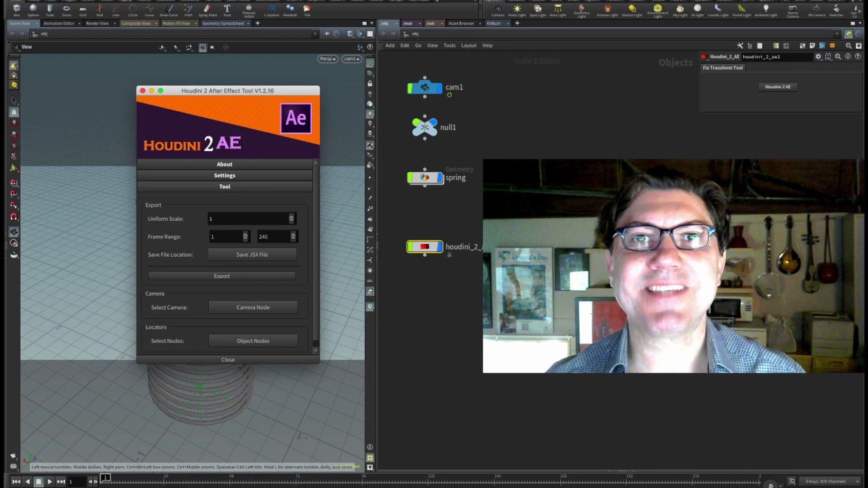Jump to the first frame of timeline

(16, 481)
